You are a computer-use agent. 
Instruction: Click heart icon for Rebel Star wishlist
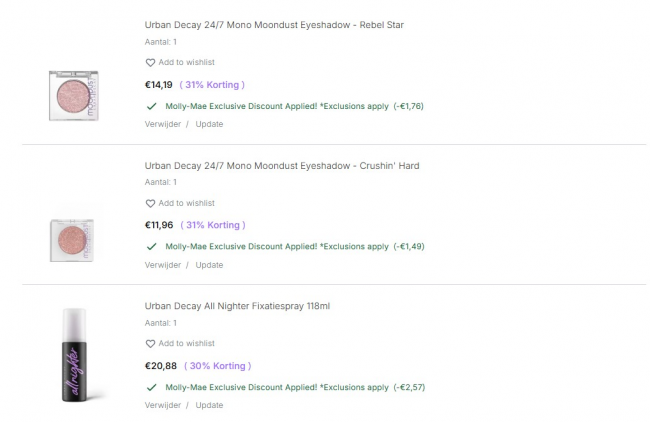tap(151, 62)
